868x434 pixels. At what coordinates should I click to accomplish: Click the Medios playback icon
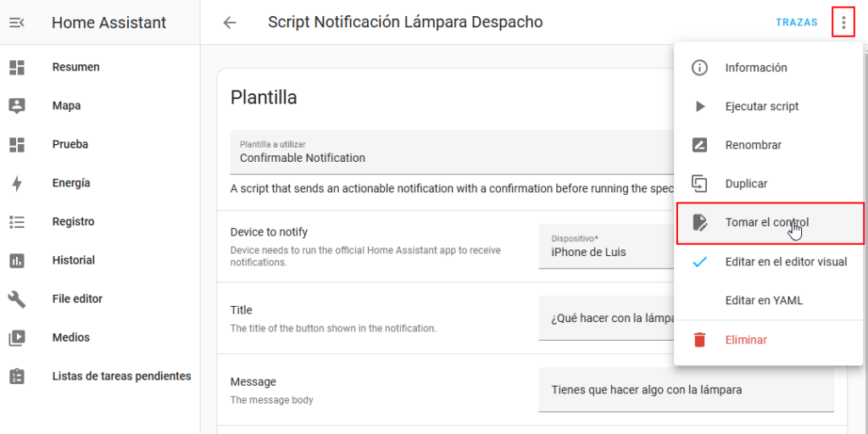[17, 337]
